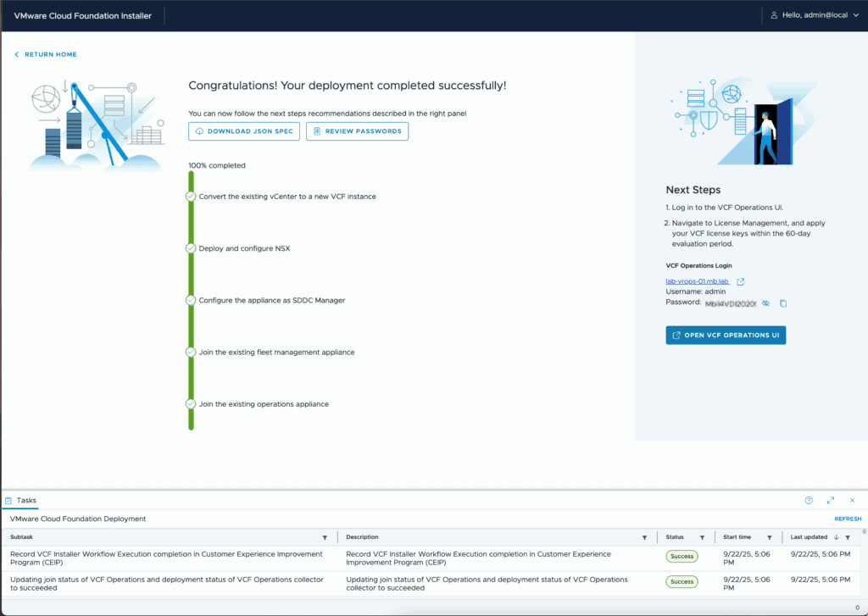868x616 pixels.
Task: Open Review Passwords dialog
Action: click(x=357, y=131)
